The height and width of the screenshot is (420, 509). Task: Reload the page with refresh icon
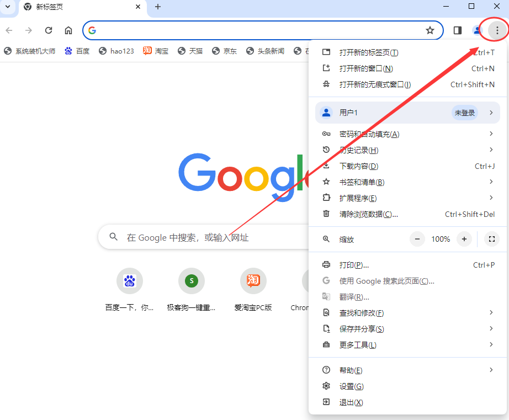tap(49, 30)
